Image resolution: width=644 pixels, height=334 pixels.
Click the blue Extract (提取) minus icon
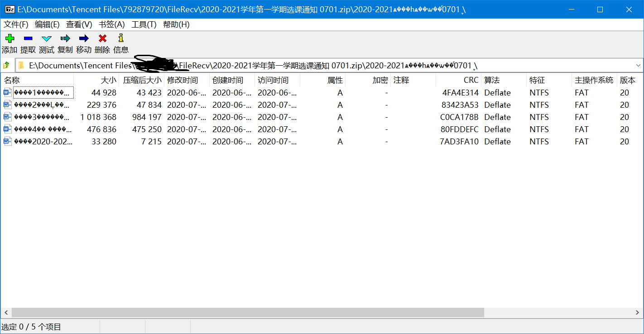pos(28,39)
